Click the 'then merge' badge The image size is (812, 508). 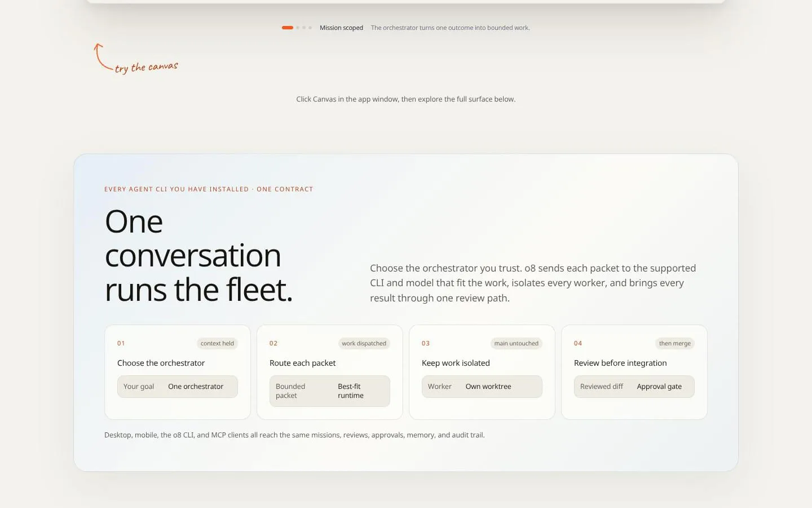pos(675,343)
